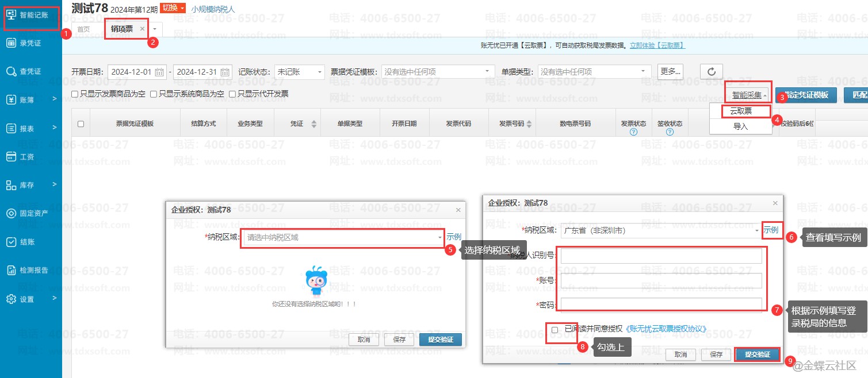Screen dimensions: 868x378
Task: Toggle 只显示代开发票 checkbox
Action: tap(232, 94)
